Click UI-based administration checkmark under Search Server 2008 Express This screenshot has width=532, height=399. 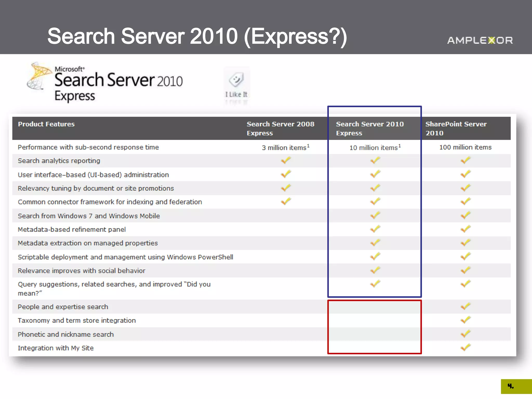pyautogui.click(x=286, y=174)
